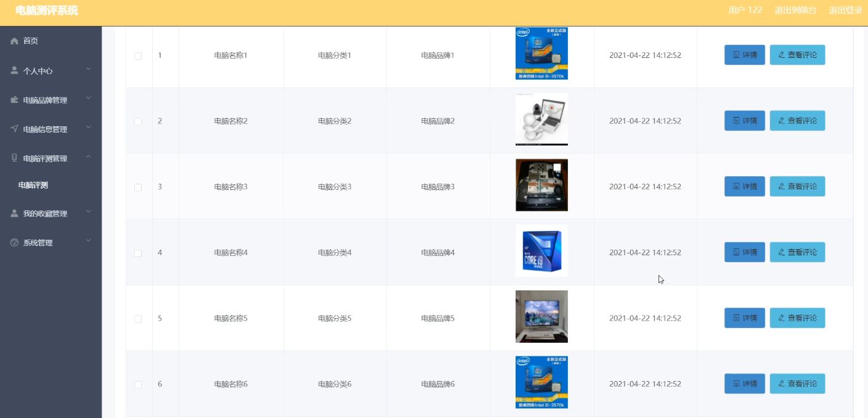Open 查看评论 for 电脑名称5
The width and height of the screenshot is (868, 418).
(797, 318)
